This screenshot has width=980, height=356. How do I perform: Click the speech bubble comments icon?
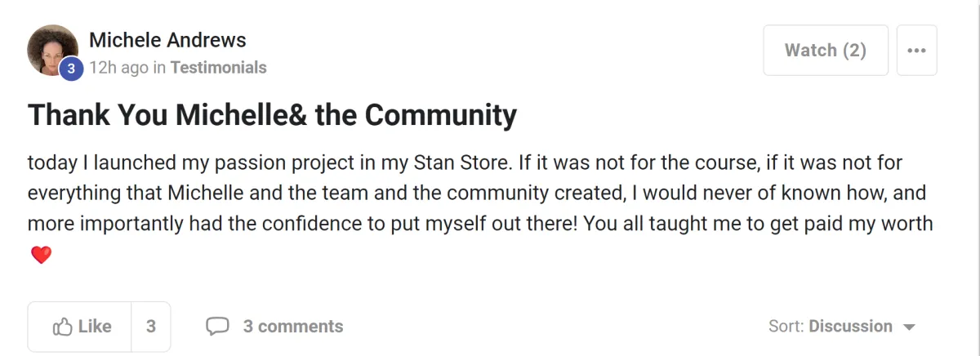pos(217,327)
